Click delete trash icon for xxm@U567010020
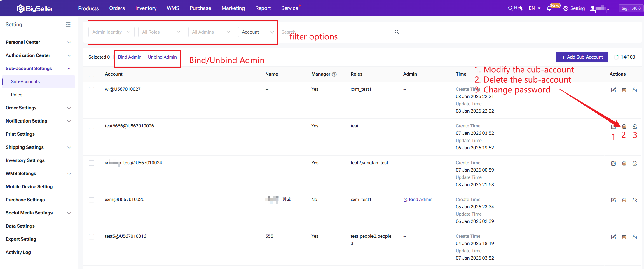644x269 pixels. click(624, 200)
